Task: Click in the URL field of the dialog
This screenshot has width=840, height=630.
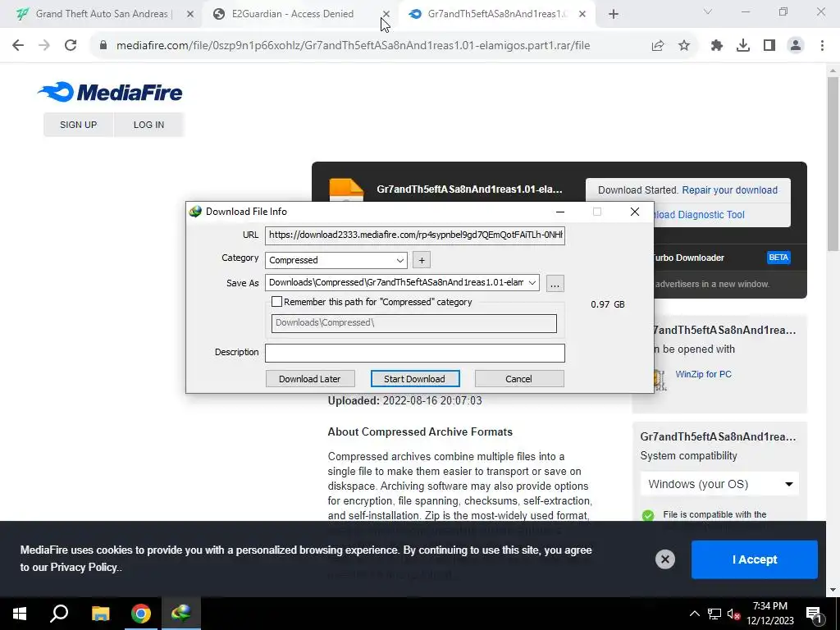Action: pos(414,235)
